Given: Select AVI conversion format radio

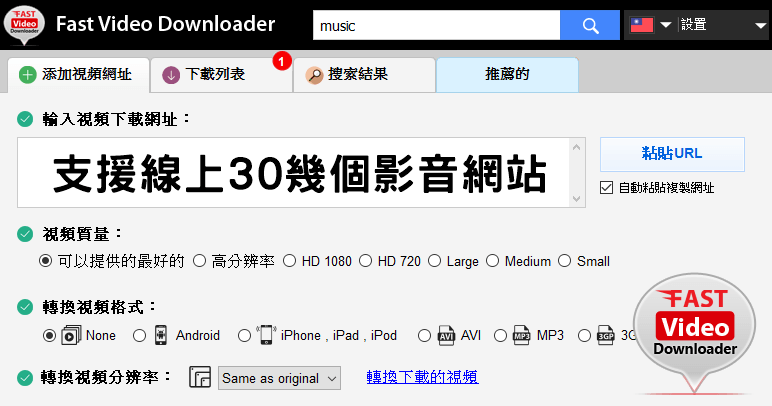Looking at the screenshot, I should pyautogui.click(x=424, y=336).
